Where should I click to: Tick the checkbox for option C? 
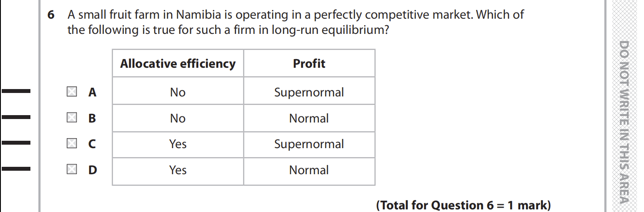coord(72,143)
